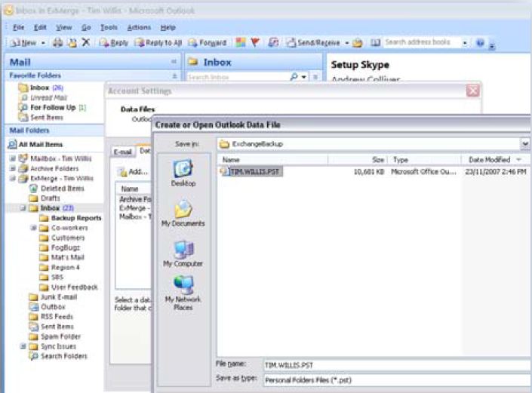Open the Go menu

click(x=86, y=27)
